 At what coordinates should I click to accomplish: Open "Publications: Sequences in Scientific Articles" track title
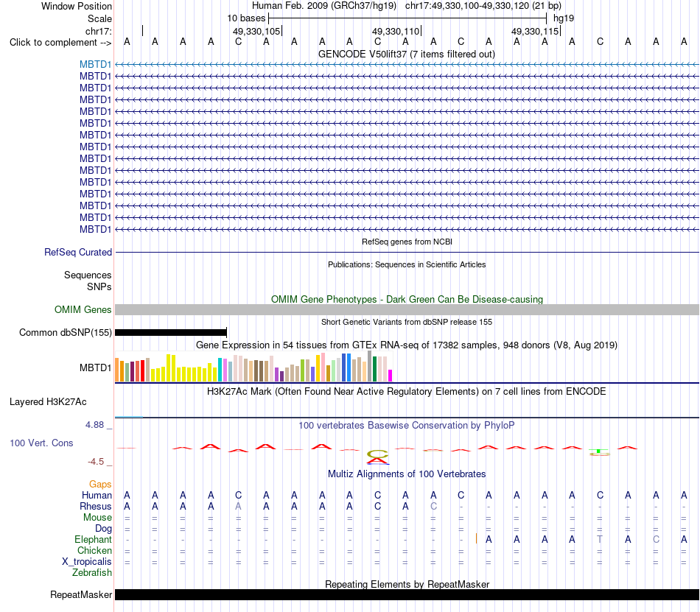[407, 264]
